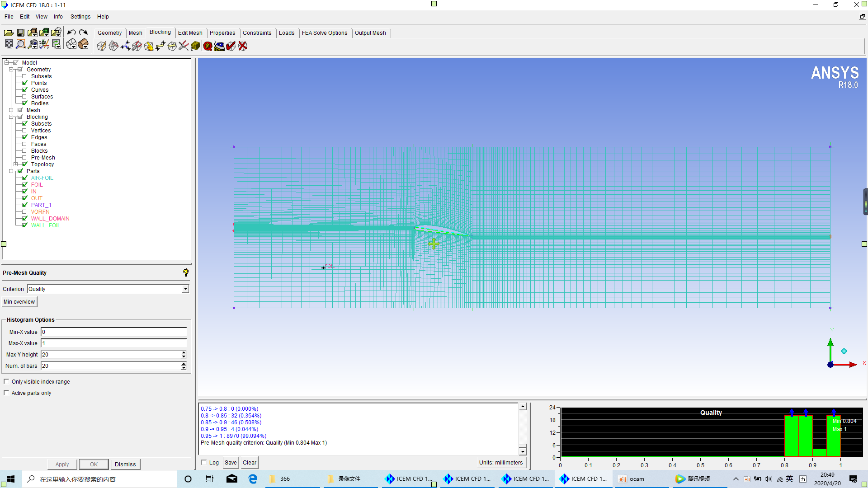Decrease the Num. of bars stepper

pos(184,368)
